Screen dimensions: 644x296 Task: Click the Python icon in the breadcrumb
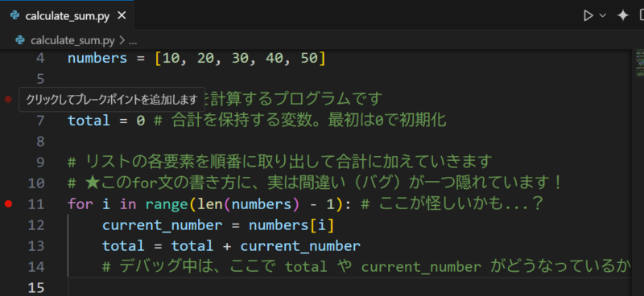tap(19, 40)
